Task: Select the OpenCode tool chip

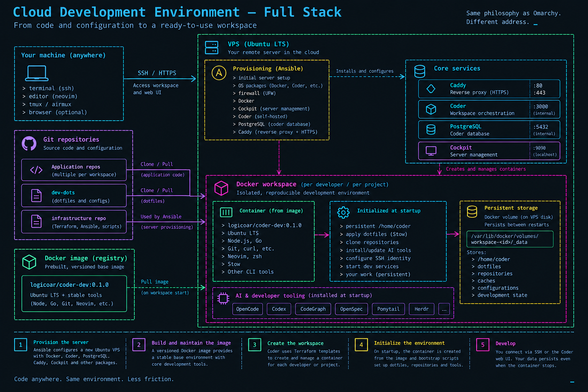Action: click(x=247, y=309)
